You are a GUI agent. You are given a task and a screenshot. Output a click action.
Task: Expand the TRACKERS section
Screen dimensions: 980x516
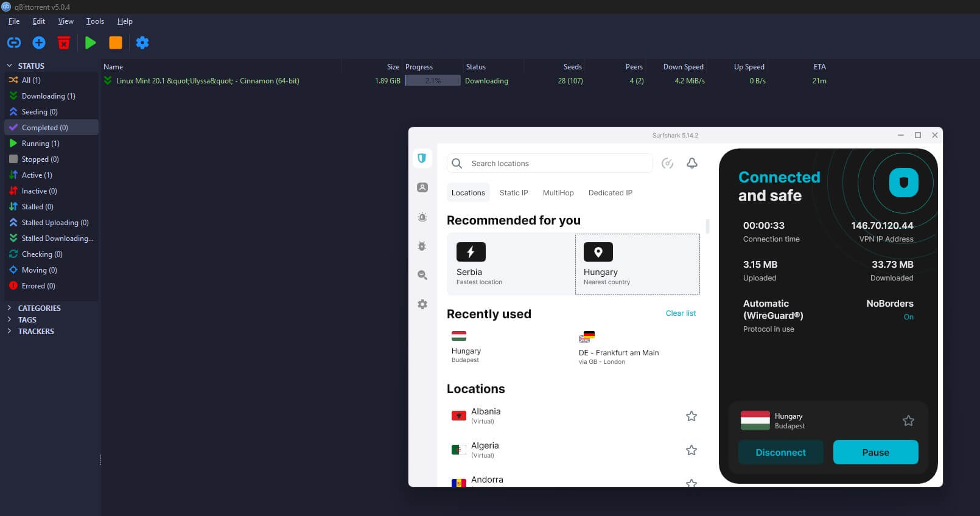coord(9,331)
